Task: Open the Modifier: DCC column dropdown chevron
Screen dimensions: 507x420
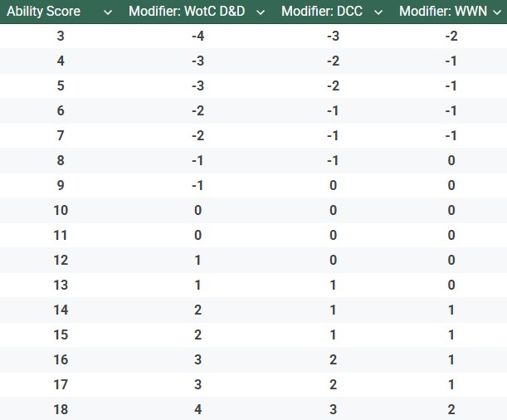Action: (378, 12)
